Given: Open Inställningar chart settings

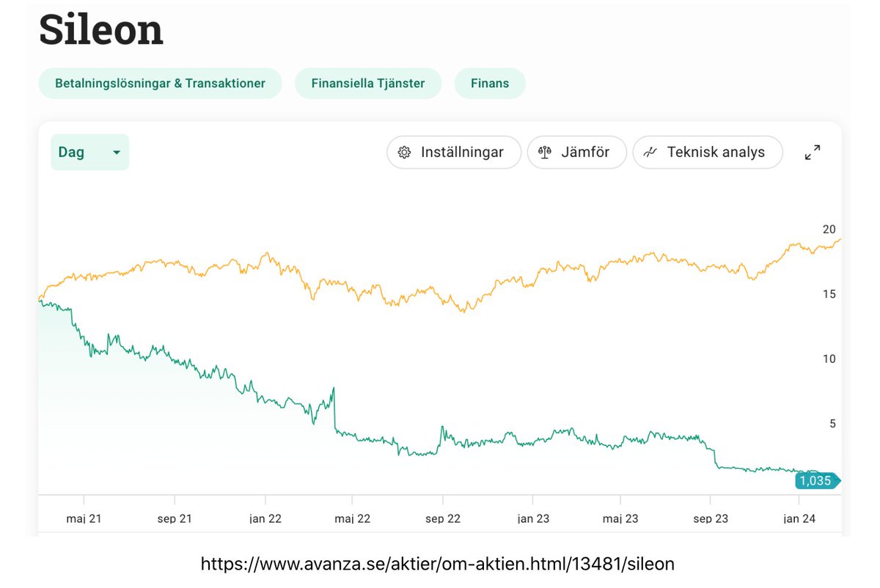Looking at the screenshot, I should (x=454, y=152).
